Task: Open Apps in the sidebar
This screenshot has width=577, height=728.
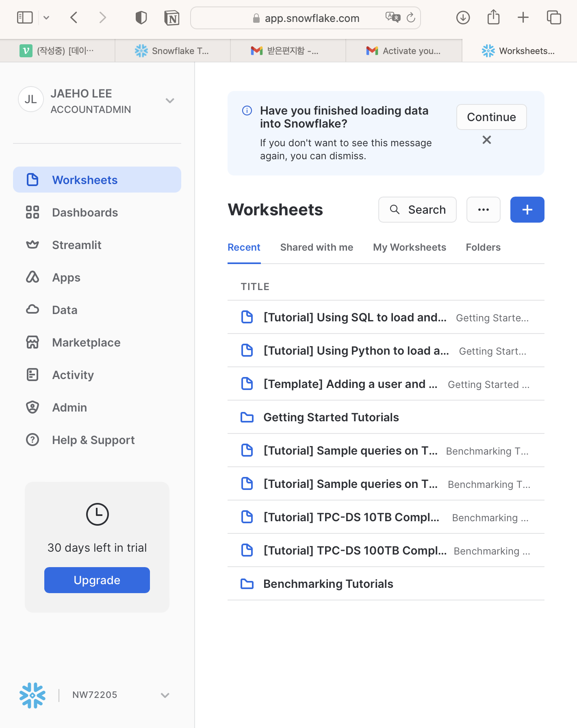Action: click(x=97, y=277)
